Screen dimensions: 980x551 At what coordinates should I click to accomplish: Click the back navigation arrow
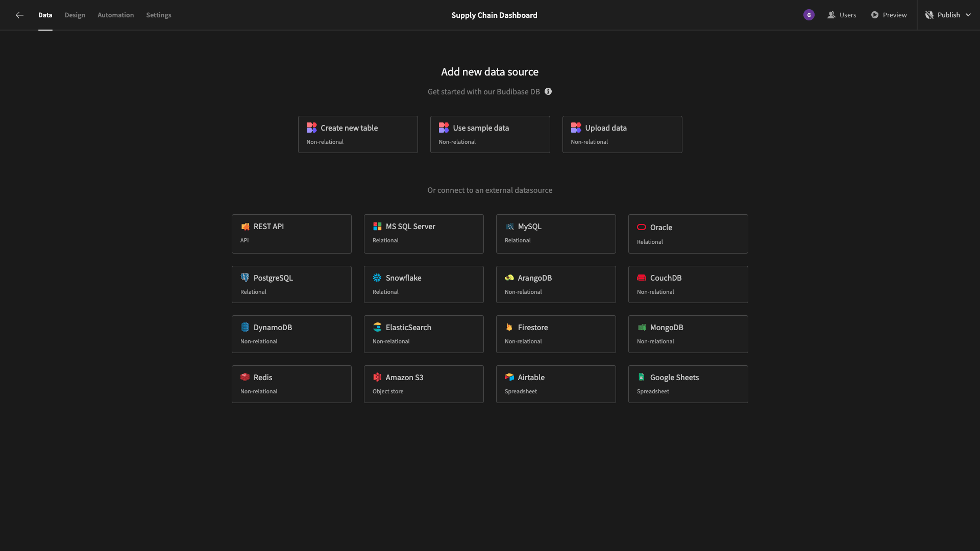(19, 15)
